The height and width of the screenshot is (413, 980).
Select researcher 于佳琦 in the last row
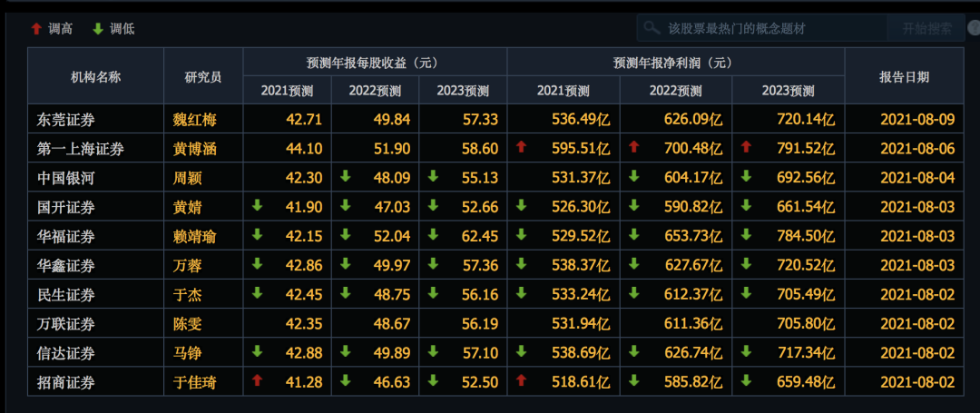pos(194,382)
